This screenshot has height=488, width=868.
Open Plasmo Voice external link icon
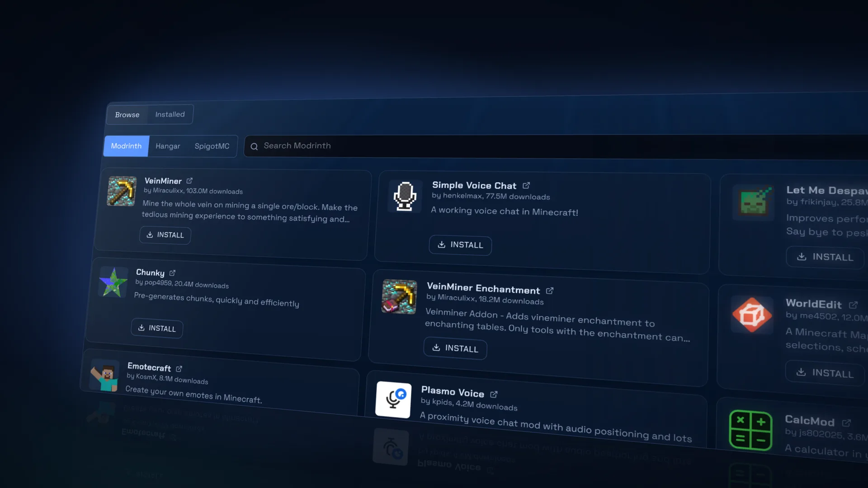click(494, 394)
